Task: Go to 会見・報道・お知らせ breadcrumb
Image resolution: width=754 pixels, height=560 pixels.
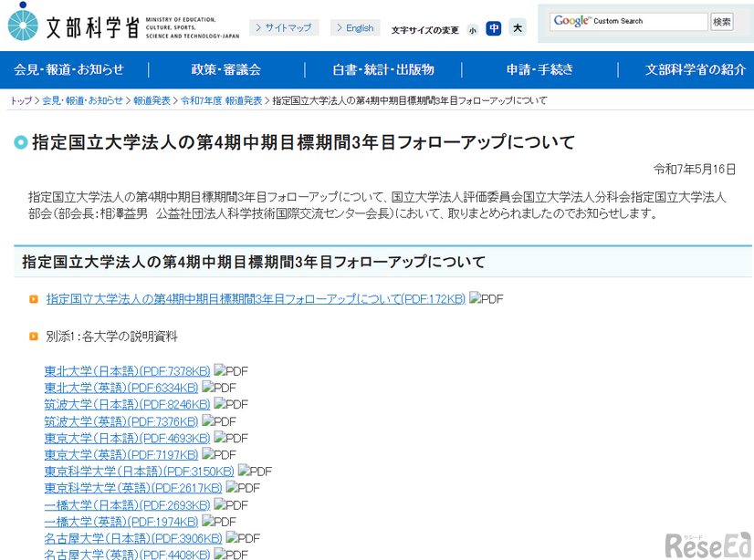Action: click(82, 100)
